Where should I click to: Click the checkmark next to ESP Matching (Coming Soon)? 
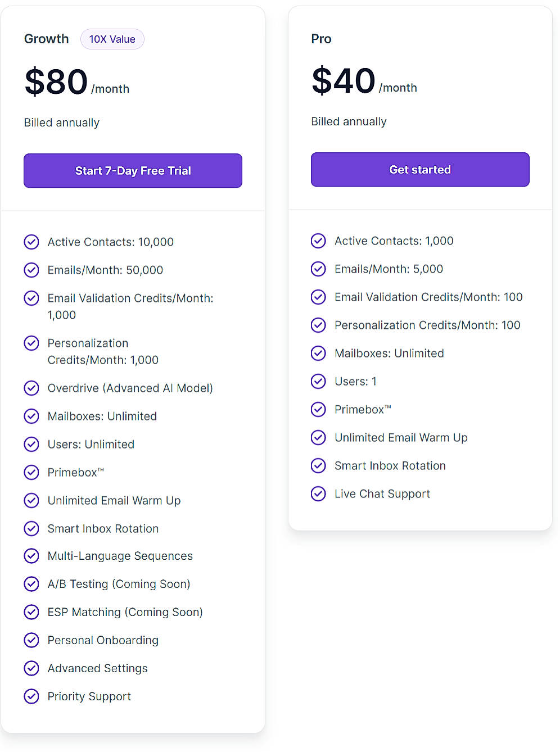(31, 612)
